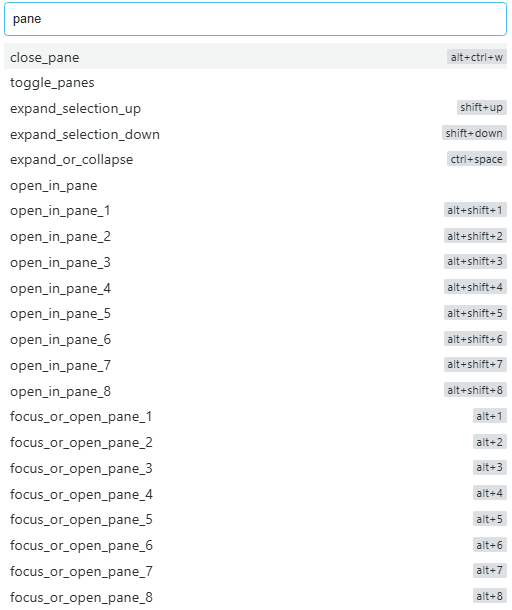Select the expand_selection_down entry
The width and height of the screenshot is (512, 610).
click(x=255, y=134)
